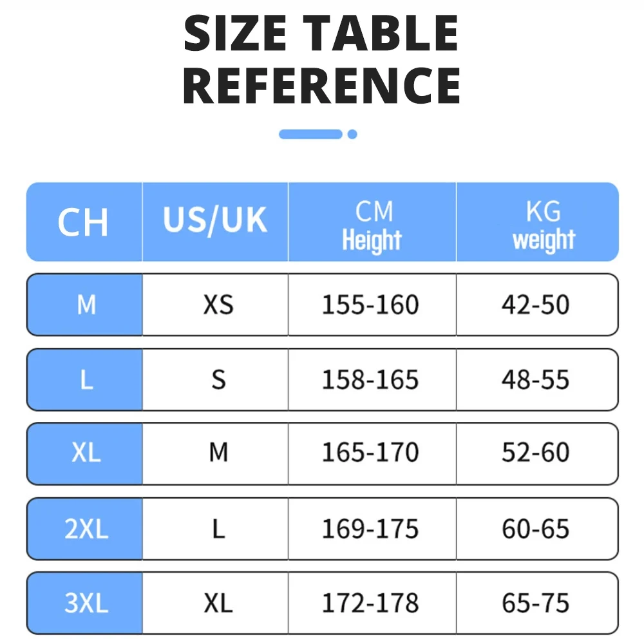Click the US/UK column header
Image resolution: width=644 pixels, height=644 pixels.
[215, 222]
